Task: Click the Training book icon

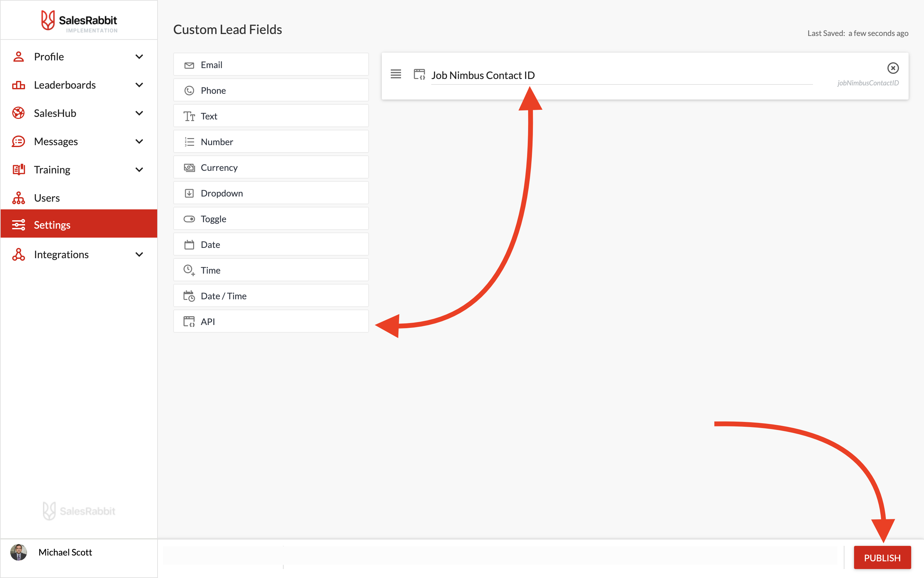Action: [18, 170]
